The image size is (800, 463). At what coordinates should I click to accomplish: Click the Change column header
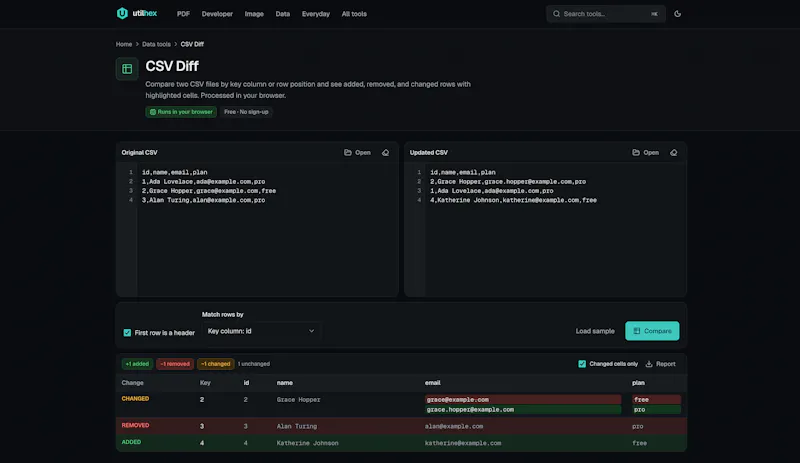tap(133, 383)
